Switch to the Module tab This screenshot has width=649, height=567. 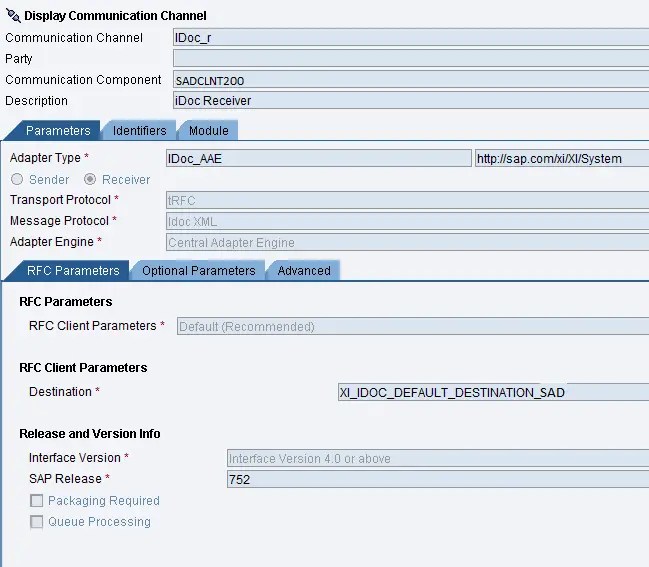(209, 131)
